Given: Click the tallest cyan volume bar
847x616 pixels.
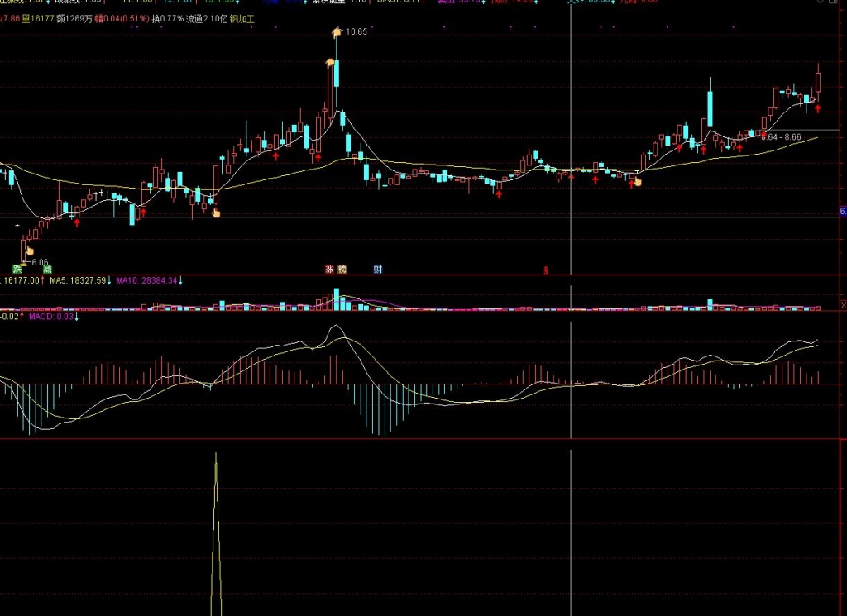Looking at the screenshot, I should click(337, 299).
